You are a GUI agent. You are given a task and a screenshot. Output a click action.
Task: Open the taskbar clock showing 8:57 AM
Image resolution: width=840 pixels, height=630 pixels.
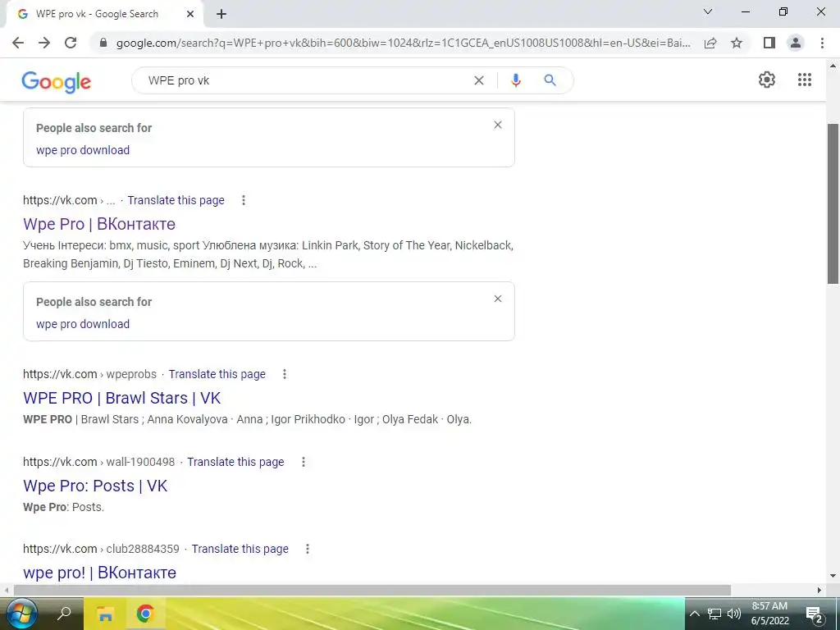click(769, 614)
